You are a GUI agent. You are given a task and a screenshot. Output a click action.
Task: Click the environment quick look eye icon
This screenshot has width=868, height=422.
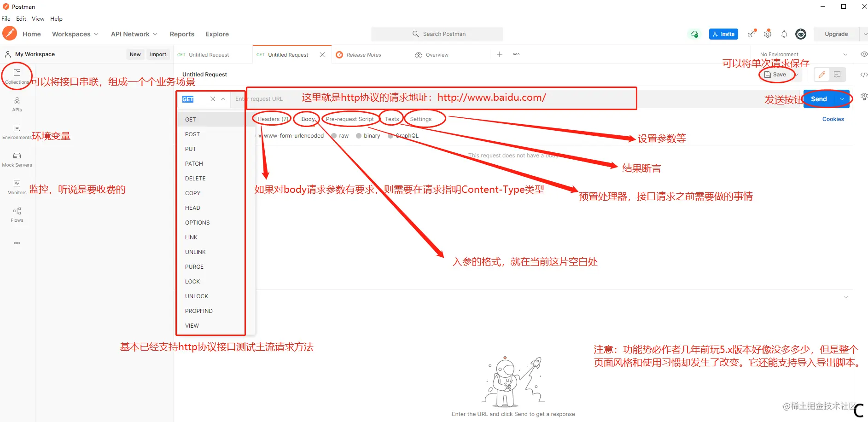click(864, 54)
